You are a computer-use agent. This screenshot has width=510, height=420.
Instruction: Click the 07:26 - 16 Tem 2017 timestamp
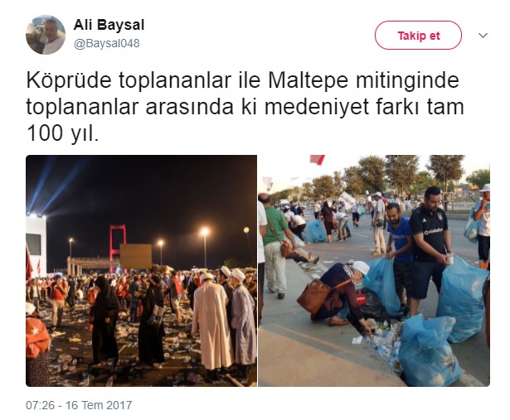click(79, 405)
